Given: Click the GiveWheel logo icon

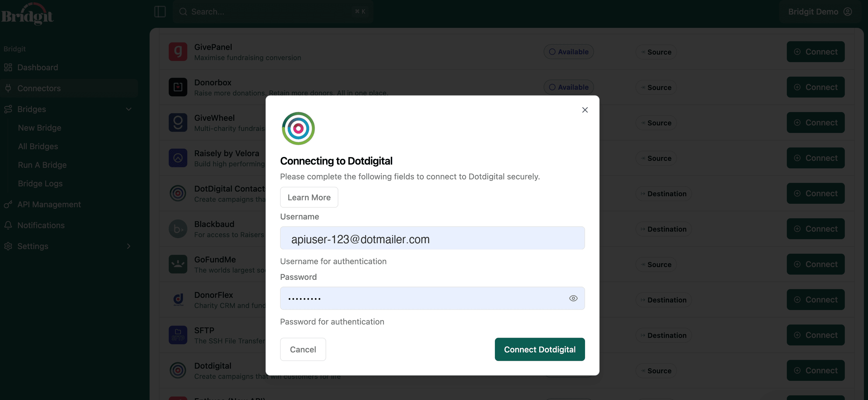Looking at the screenshot, I should click(x=178, y=122).
